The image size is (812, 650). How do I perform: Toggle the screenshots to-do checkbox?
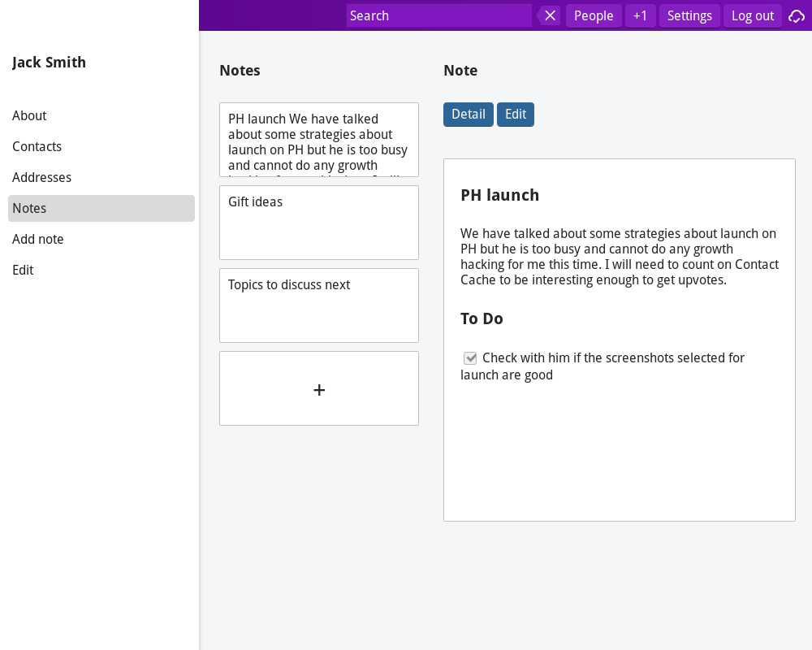pyautogui.click(x=470, y=358)
